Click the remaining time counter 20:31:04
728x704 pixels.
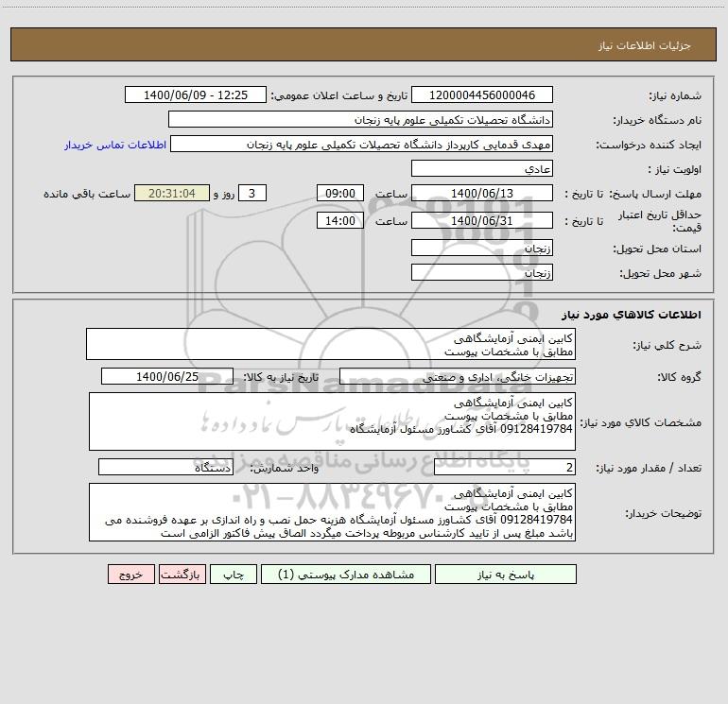[172, 193]
